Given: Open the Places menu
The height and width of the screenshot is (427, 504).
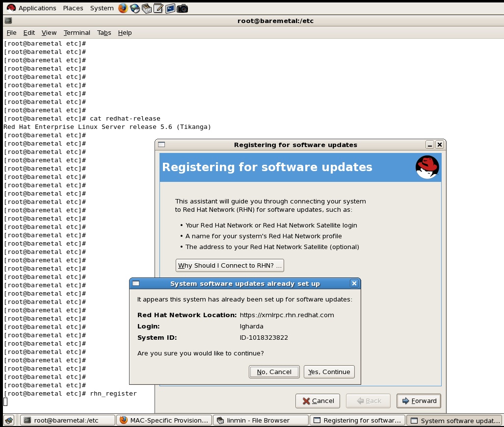Looking at the screenshot, I should [73, 8].
